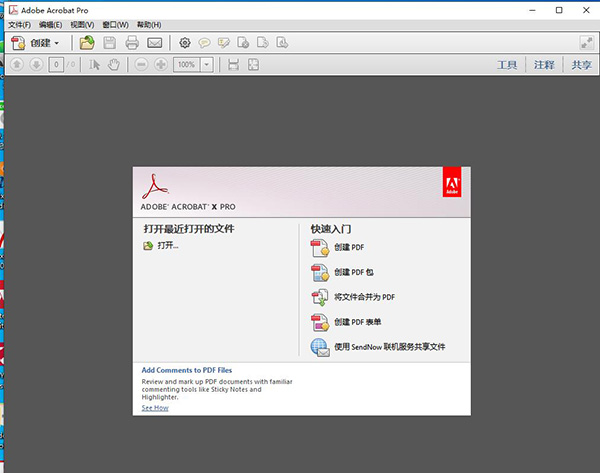Expand the zoom level dropdown arrow

click(207, 65)
